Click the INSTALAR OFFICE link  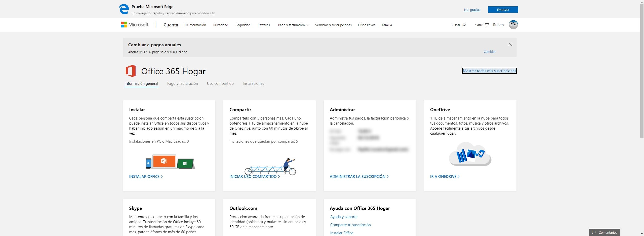(x=146, y=177)
